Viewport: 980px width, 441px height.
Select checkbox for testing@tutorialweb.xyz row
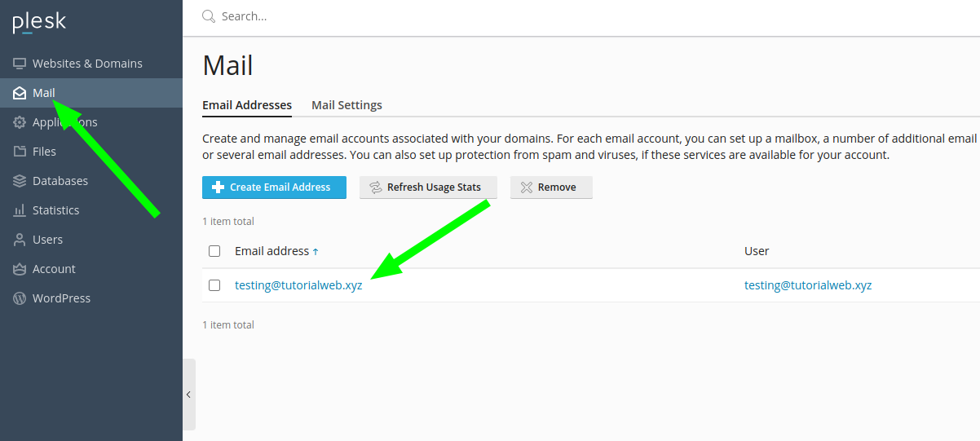pos(214,285)
